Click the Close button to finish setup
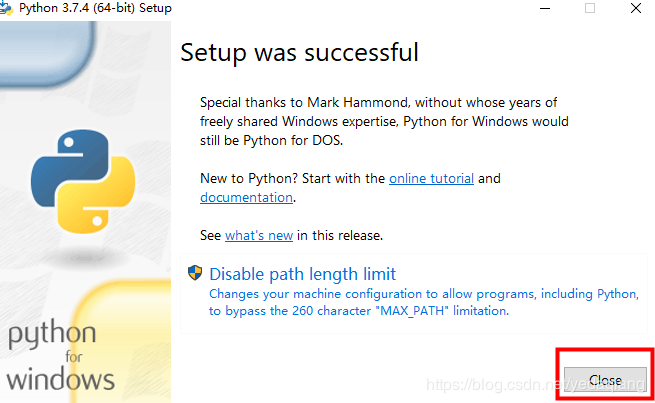 point(605,380)
